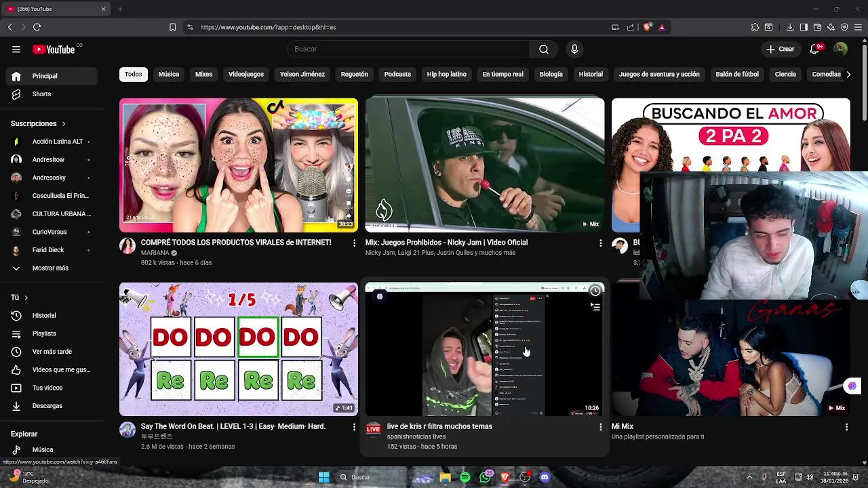
Task: Open options for the MARIANA video
Action: pos(354,243)
